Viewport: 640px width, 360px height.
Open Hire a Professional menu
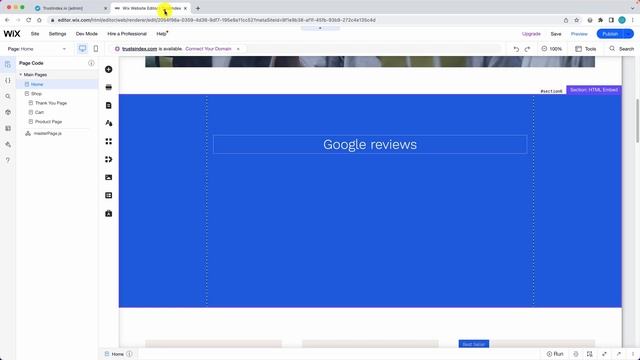[x=127, y=34]
